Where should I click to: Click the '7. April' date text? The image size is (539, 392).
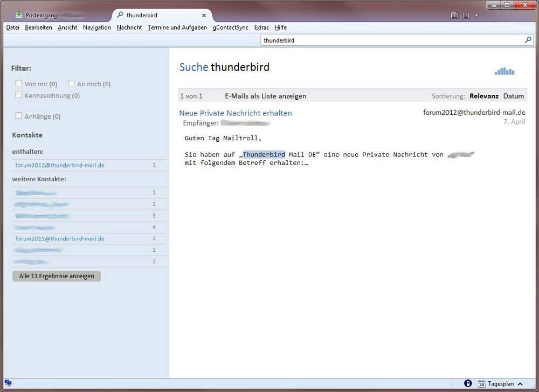click(514, 121)
